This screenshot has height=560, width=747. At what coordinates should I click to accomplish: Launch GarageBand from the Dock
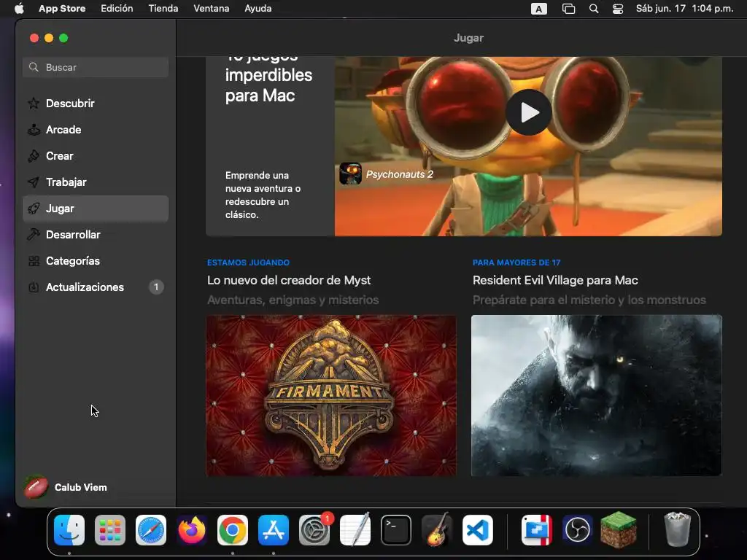[x=437, y=530]
